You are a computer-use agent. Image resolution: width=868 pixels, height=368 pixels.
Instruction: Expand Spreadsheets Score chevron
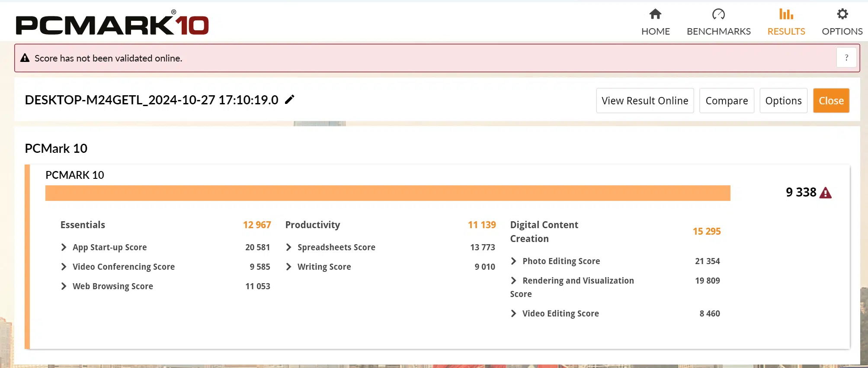point(288,247)
